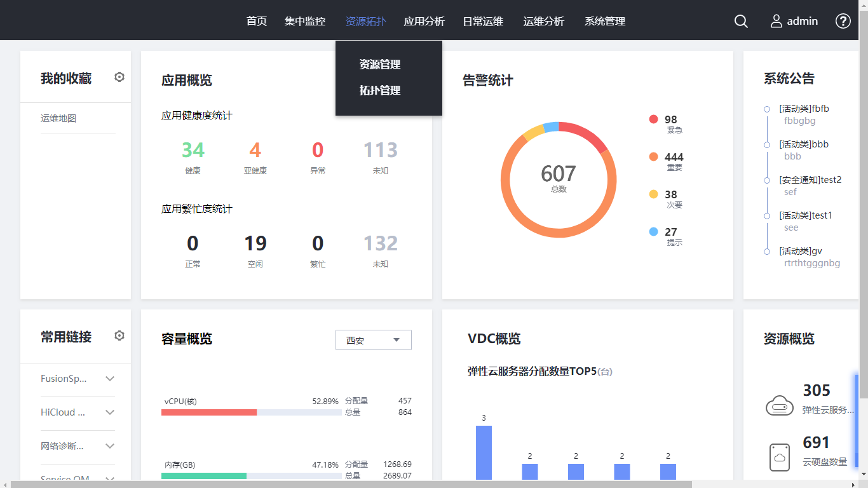This screenshot has height=488, width=868.
Task: Open the help question mark icon
Action: (843, 21)
